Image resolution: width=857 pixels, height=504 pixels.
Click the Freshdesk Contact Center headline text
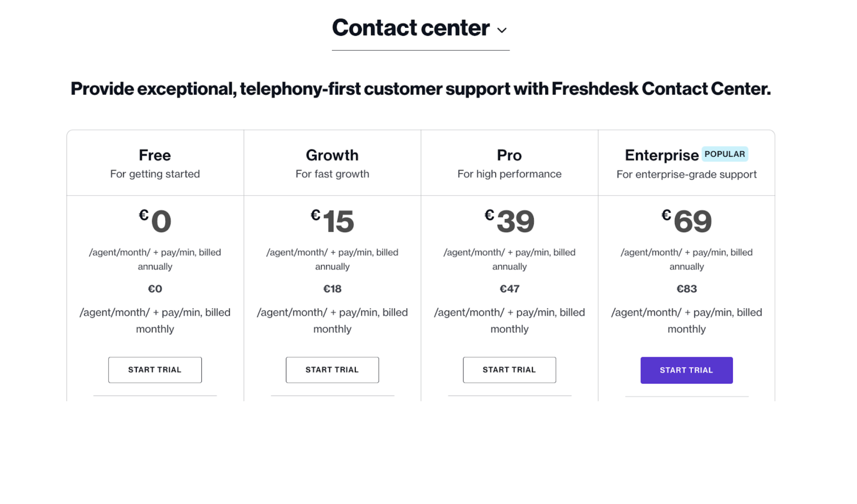pos(421,89)
